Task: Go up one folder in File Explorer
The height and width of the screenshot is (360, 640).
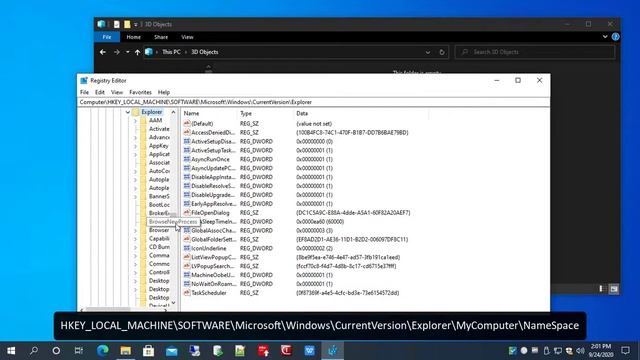Action: (138, 52)
